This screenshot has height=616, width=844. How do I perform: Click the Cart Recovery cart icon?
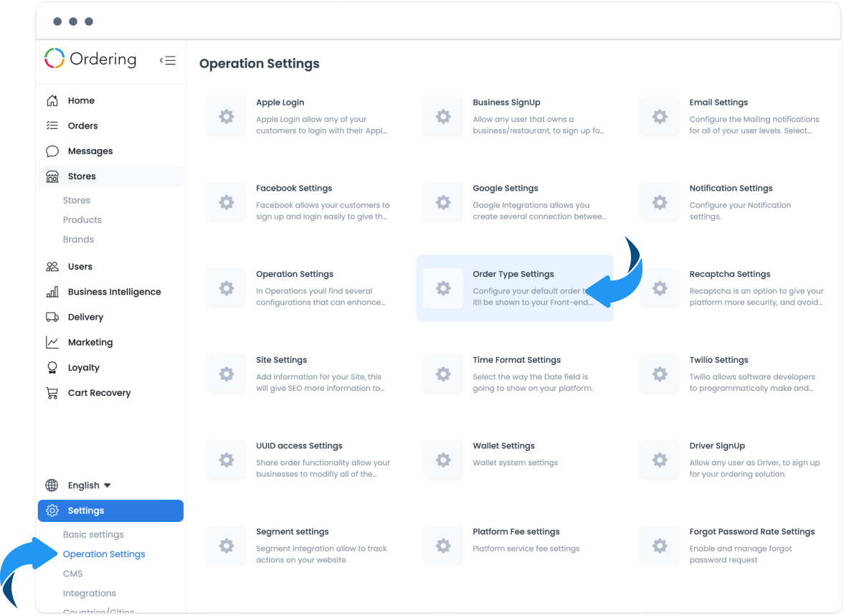pos(52,393)
